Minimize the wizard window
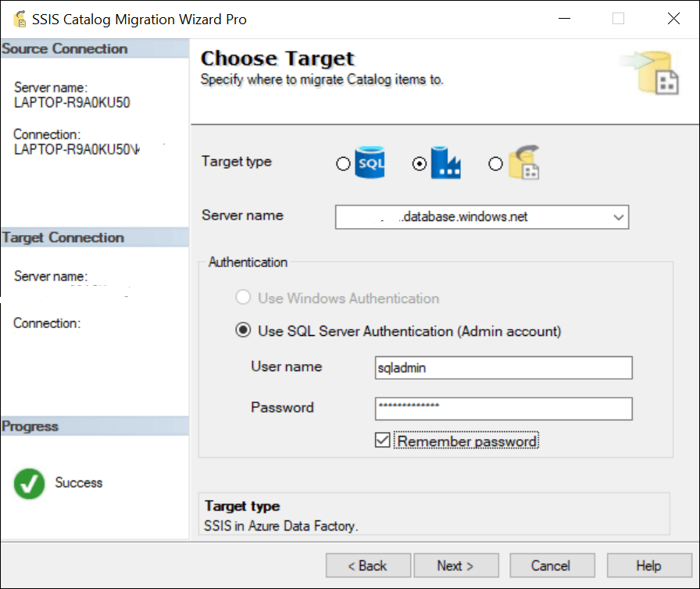 [564, 19]
